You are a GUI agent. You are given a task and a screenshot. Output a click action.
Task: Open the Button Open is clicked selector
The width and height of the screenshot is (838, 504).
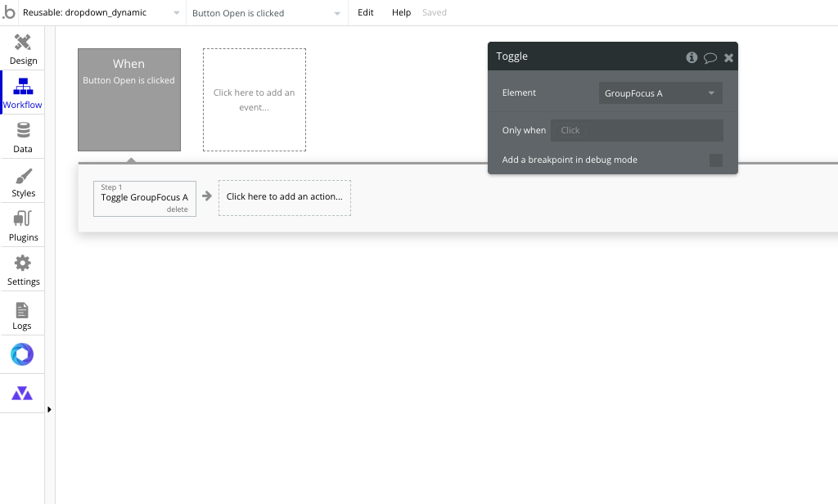coord(266,13)
